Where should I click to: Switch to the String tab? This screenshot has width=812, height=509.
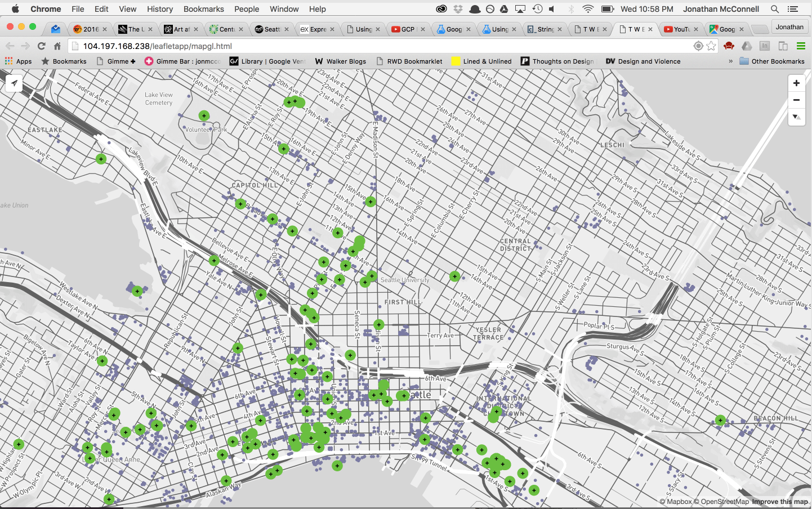tap(545, 29)
